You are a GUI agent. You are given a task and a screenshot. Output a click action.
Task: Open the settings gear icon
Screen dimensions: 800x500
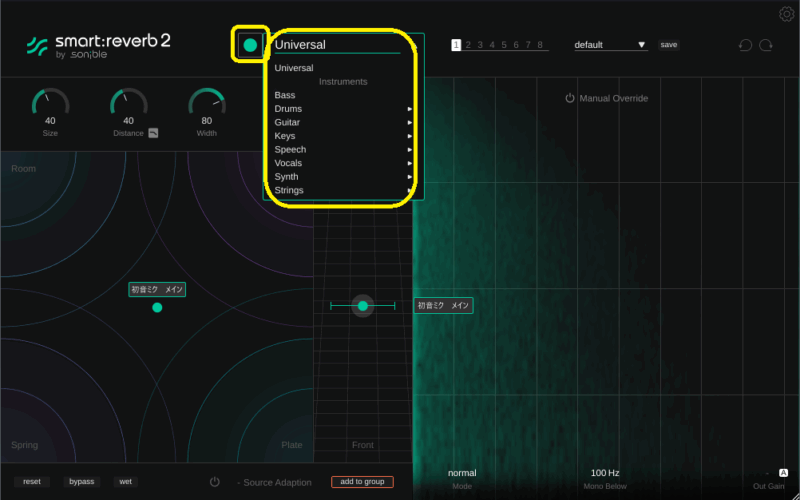point(786,14)
